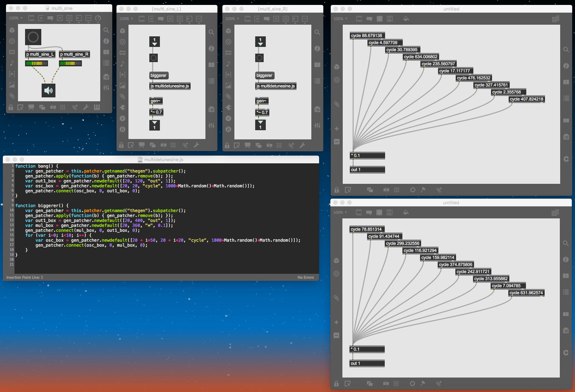The image size is (575, 392).
Task: Click the 'biggerer' message box in multi_sine_L
Action: (x=158, y=76)
